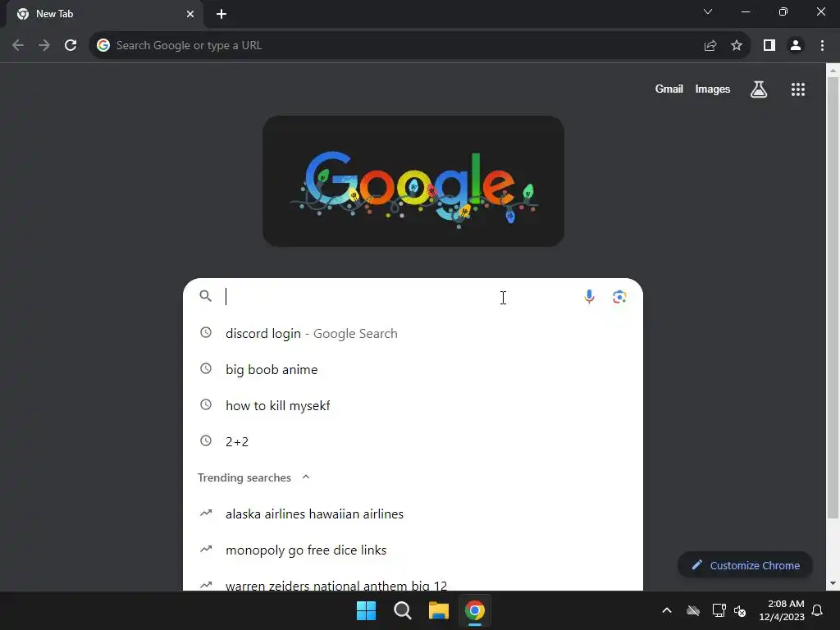The height and width of the screenshot is (630, 840).
Task: Start voice search with the microphone
Action: tap(589, 296)
